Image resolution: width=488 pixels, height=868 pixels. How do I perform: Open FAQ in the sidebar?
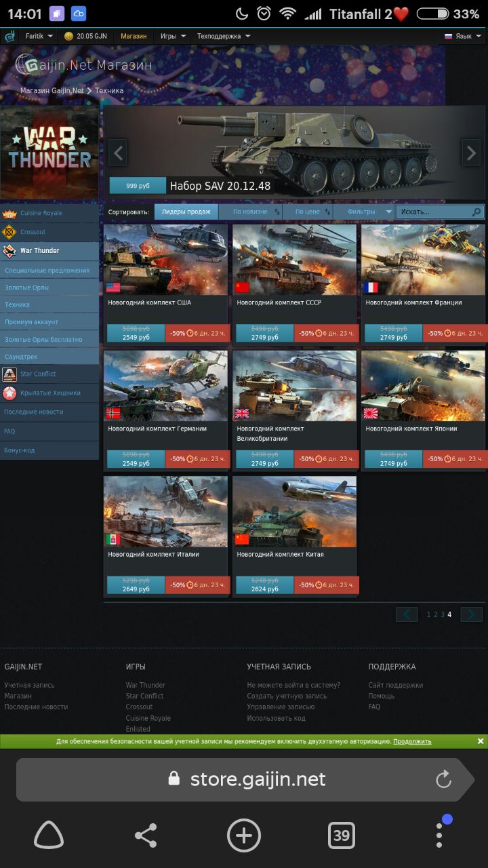pos(49,431)
